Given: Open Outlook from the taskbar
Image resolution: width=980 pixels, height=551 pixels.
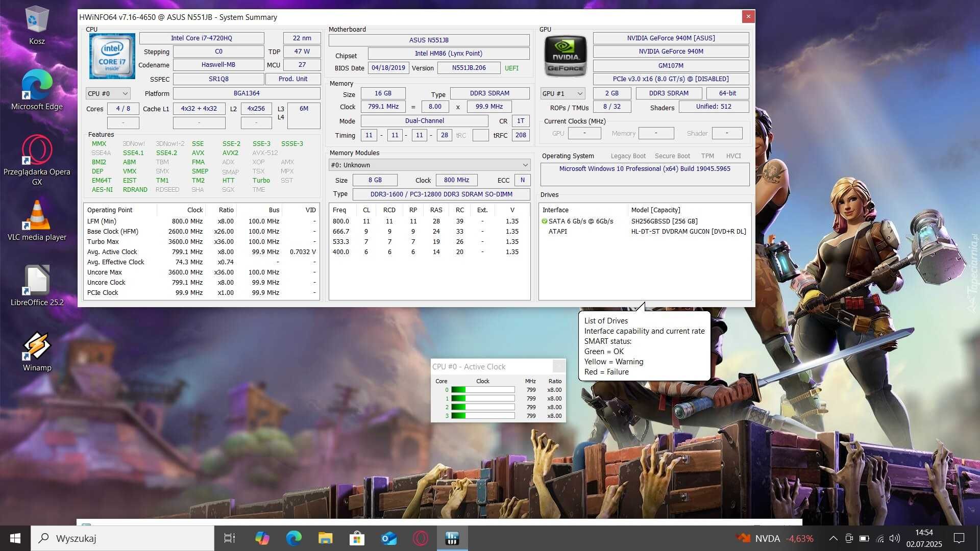Looking at the screenshot, I should coord(388,538).
